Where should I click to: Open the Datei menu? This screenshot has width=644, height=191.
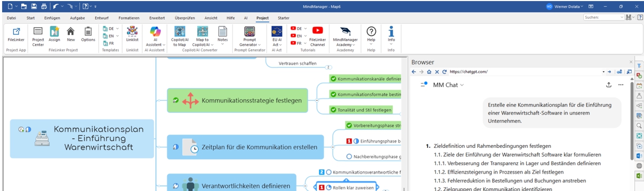11,18
